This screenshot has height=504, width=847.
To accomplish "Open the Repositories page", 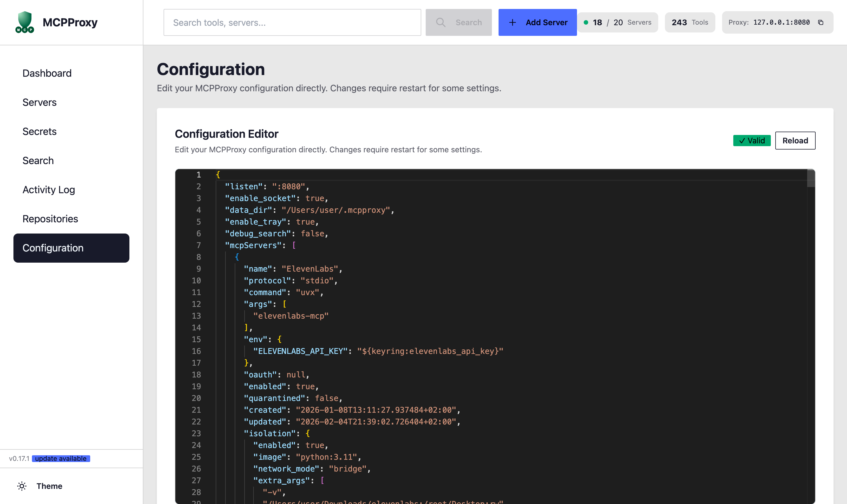I will pos(50,219).
